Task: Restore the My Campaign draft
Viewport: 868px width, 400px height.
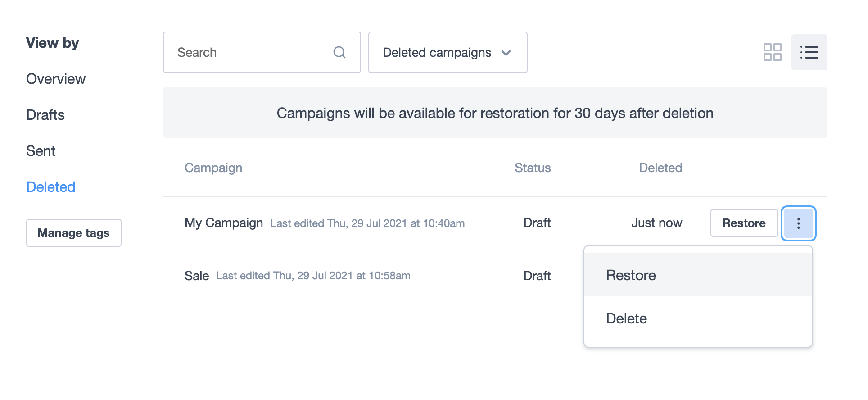Action: [x=743, y=223]
